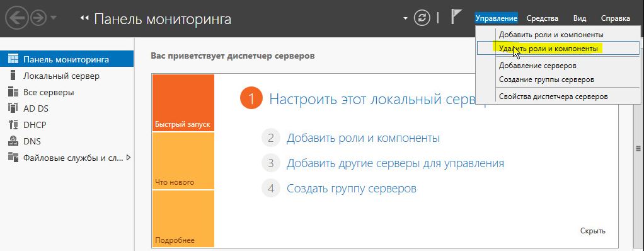Screen dimensions: 644x251
Task: Click the refresh icon in header
Action: coord(422,18)
